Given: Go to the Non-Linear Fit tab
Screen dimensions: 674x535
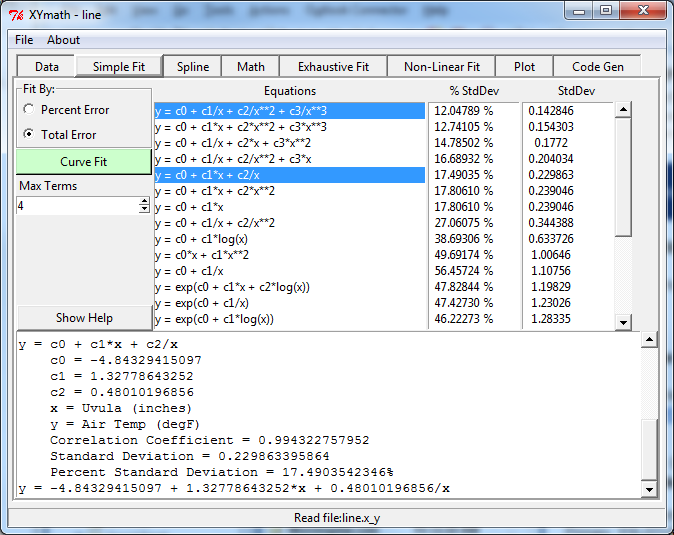Looking at the screenshot, I should click(441, 67).
